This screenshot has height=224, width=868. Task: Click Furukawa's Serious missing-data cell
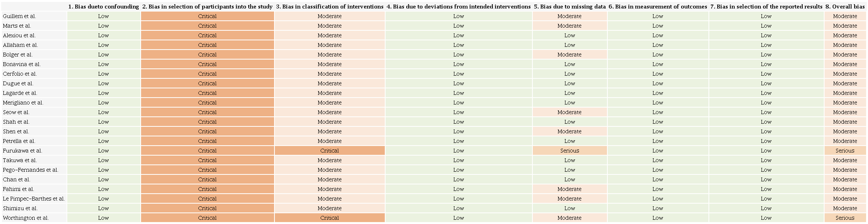point(569,151)
